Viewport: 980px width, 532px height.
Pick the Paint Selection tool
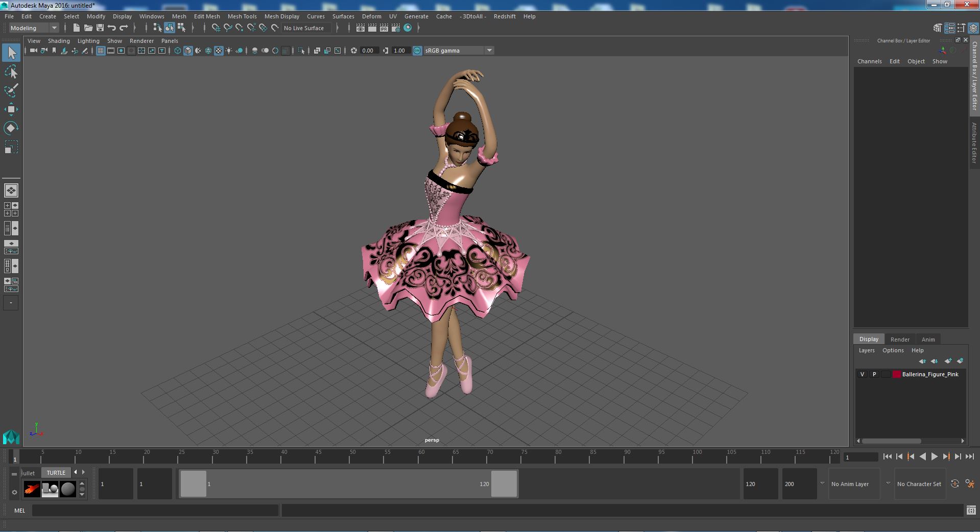pyautogui.click(x=11, y=90)
